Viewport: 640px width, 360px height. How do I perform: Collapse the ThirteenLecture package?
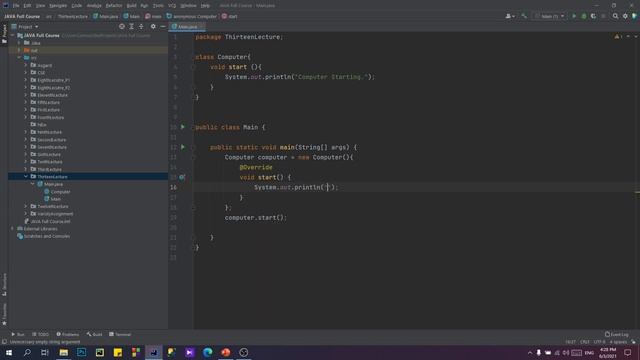point(26,177)
